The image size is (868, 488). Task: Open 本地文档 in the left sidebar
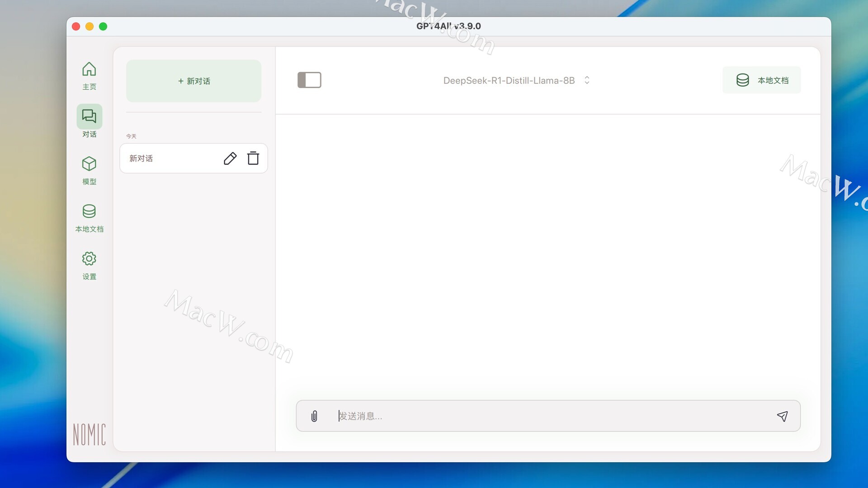(89, 218)
